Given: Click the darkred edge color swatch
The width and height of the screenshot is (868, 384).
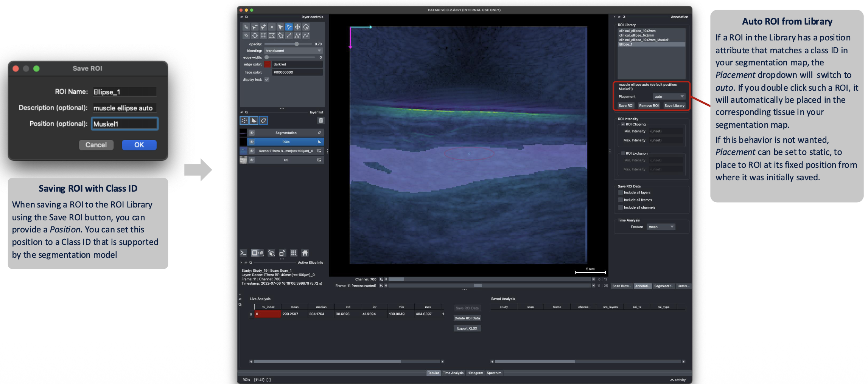Looking at the screenshot, I should pyautogui.click(x=268, y=64).
